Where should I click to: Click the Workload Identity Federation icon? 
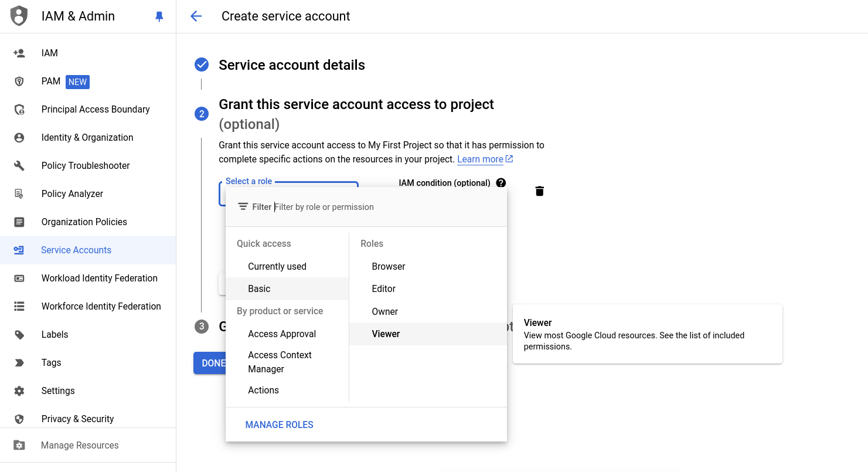click(x=19, y=279)
